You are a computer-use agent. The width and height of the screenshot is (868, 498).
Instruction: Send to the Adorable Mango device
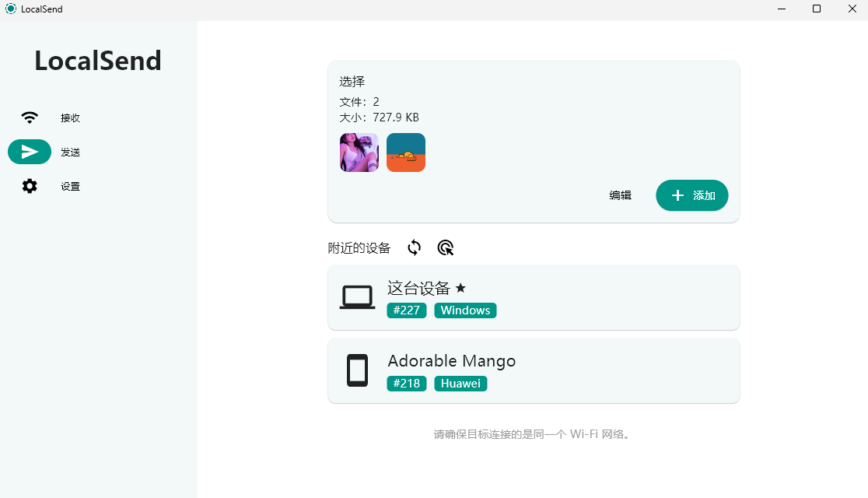tap(534, 370)
